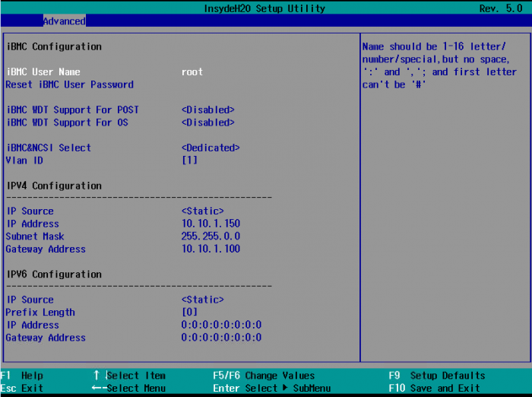Select the IPV6 IP Address field

click(x=221, y=326)
